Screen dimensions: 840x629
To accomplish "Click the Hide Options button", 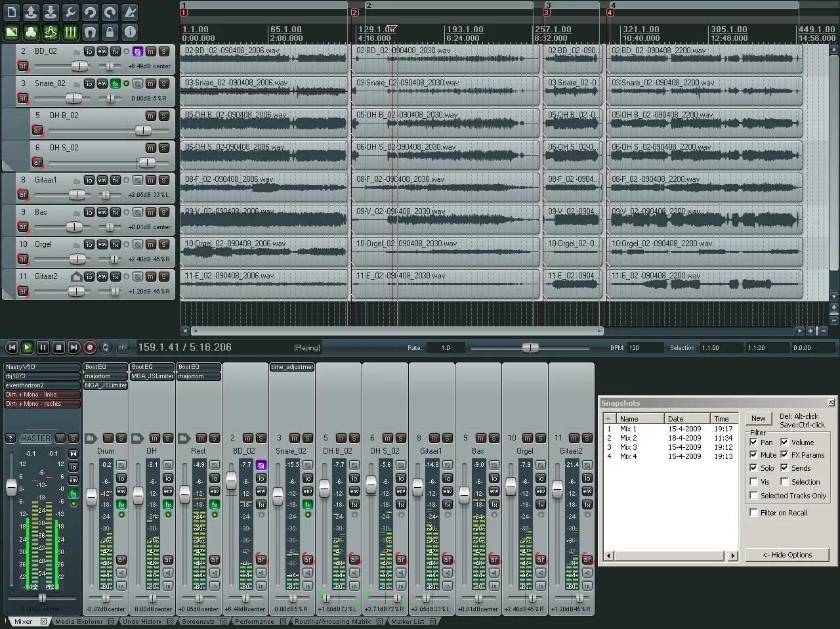I will click(x=787, y=555).
